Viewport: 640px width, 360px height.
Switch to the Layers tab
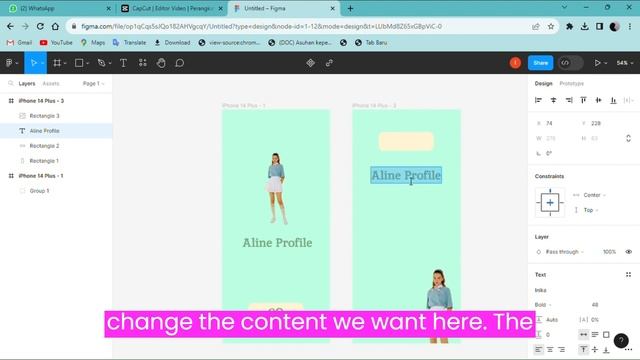point(27,83)
